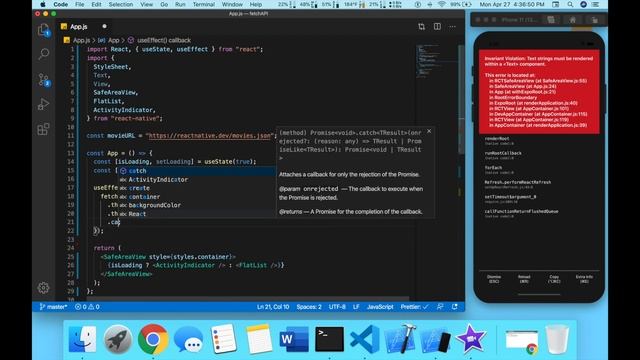Screen dimensions: 640x360
Task: Click Ln 21, Col 10 in status bar
Action: (273, 307)
